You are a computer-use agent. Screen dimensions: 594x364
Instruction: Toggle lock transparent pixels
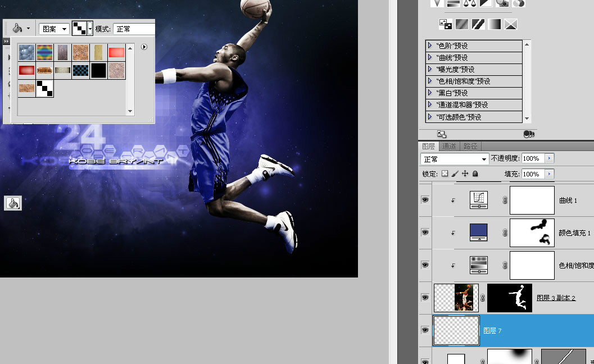[445, 174]
